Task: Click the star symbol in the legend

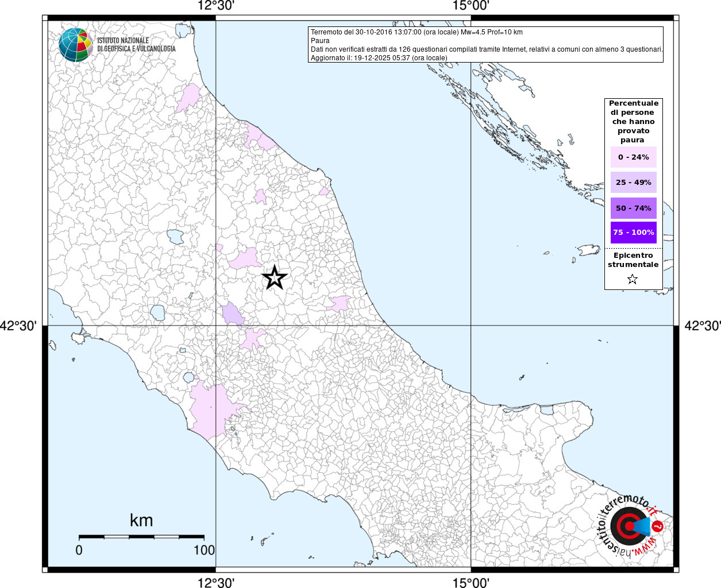Action: (633, 280)
